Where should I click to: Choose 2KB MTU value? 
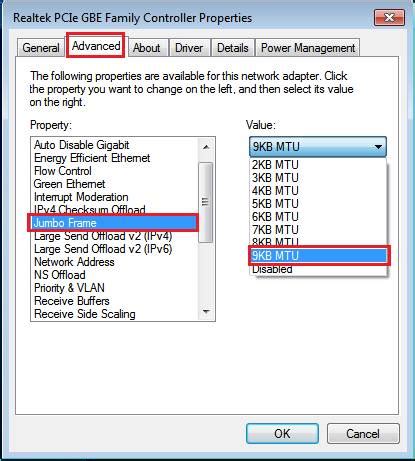(x=318, y=165)
